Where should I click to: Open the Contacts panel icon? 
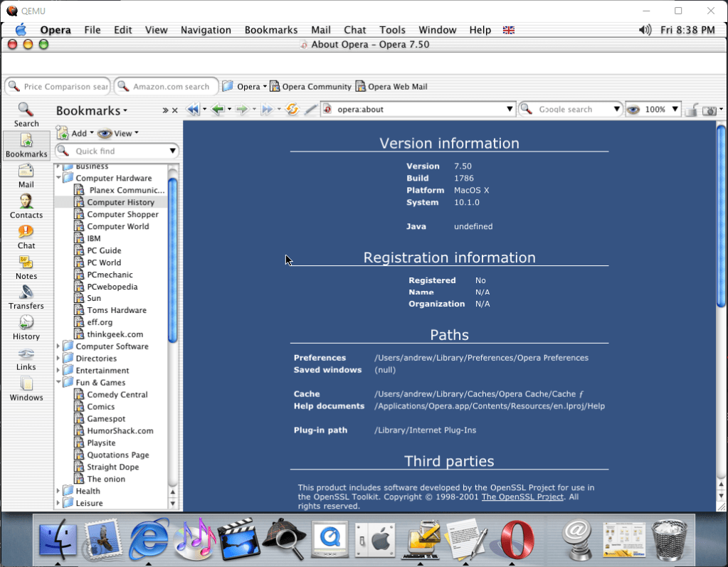point(26,206)
